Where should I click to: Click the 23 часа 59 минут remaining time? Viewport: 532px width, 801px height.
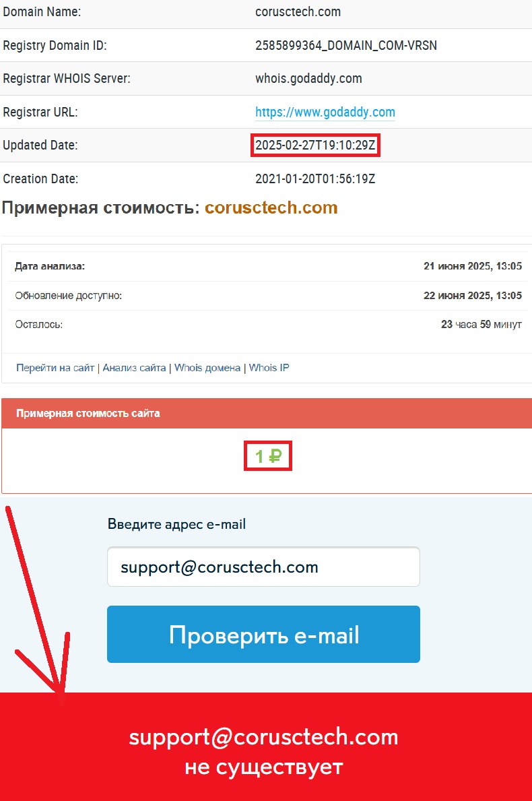pos(481,325)
